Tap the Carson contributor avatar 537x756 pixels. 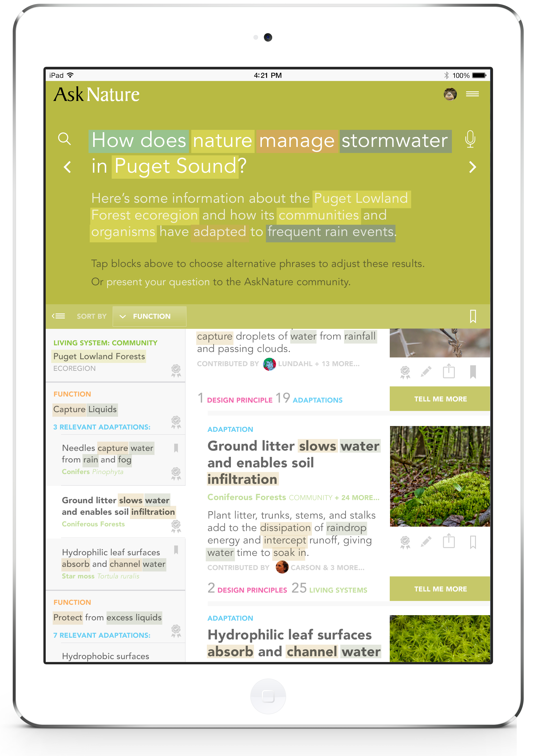click(x=282, y=567)
